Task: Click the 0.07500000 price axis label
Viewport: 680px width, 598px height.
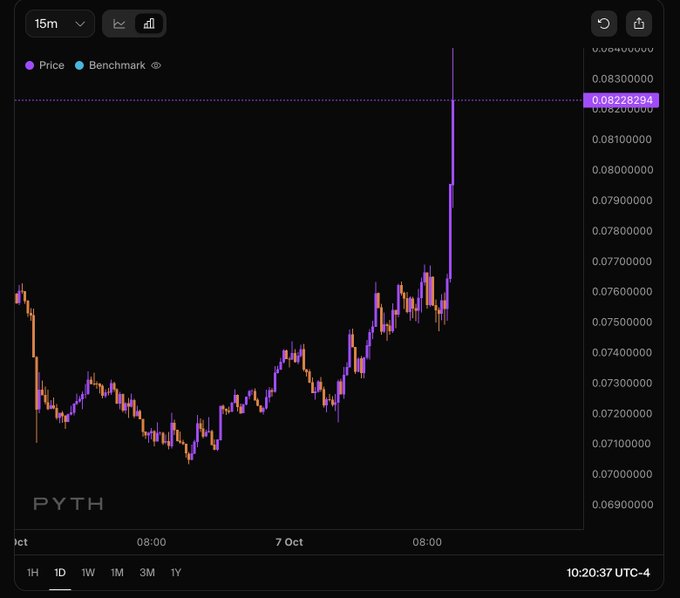Action: [622, 322]
